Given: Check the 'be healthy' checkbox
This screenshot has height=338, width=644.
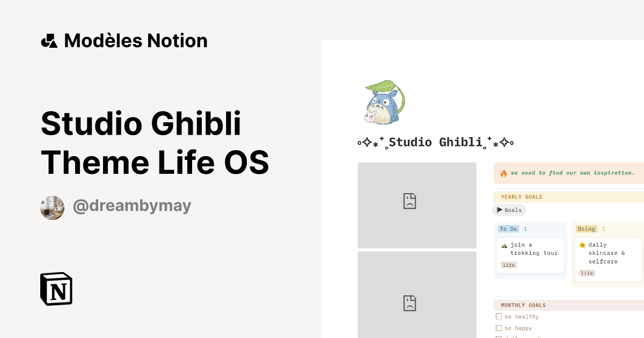Looking at the screenshot, I should [x=499, y=316].
